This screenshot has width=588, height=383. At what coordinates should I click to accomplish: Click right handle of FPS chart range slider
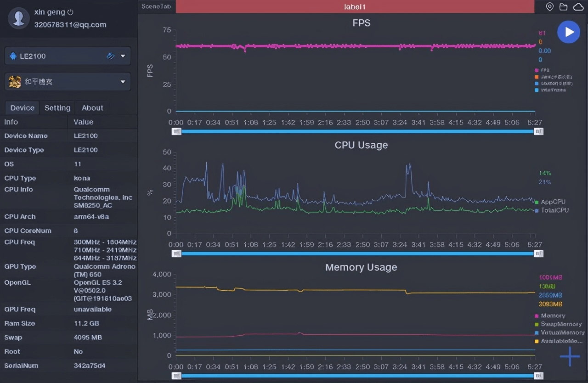(538, 131)
